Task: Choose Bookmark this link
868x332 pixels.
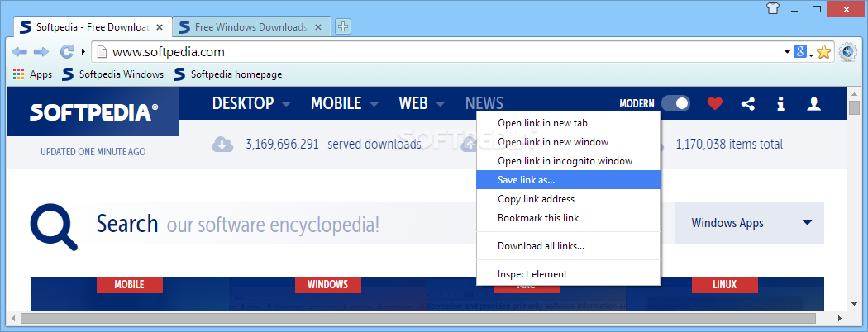Action: tap(569, 218)
